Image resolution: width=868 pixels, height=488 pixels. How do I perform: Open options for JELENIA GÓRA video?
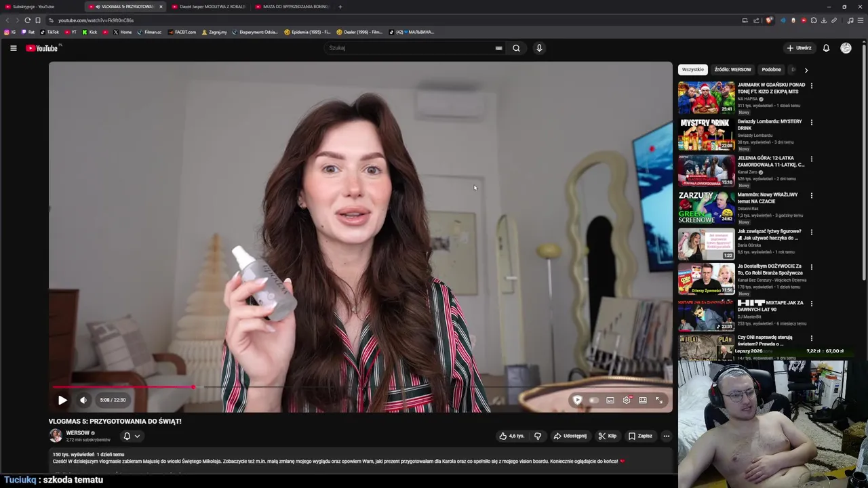[x=811, y=159]
